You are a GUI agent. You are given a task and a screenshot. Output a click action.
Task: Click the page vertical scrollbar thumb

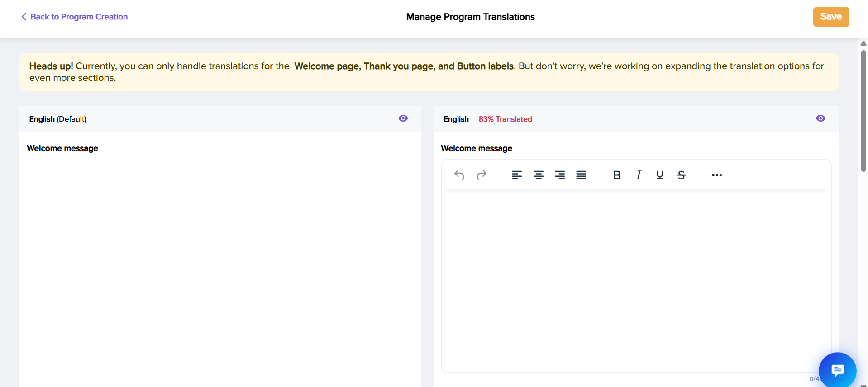(x=863, y=111)
